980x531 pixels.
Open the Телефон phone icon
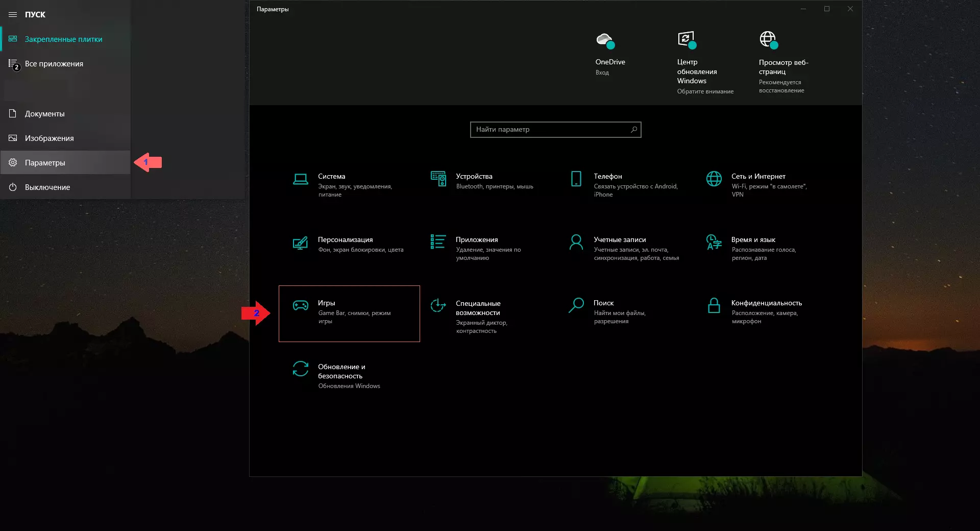[576, 179]
